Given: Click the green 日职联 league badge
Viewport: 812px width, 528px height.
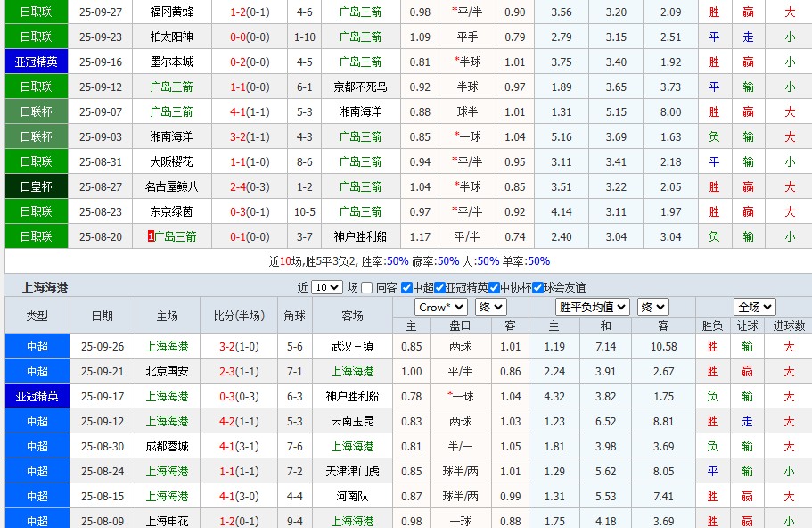Looking at the screenshot, I should pyautogui.click(x=36, y=11).
